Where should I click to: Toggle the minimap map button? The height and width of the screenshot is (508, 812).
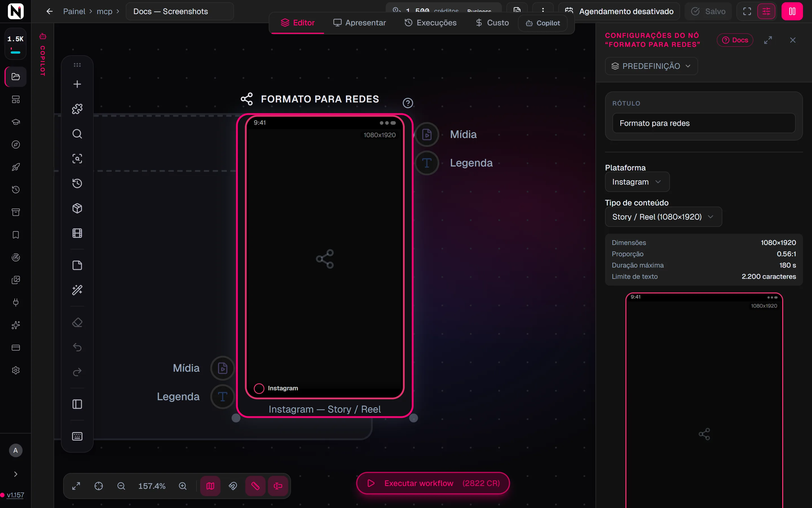coord(210,486)
